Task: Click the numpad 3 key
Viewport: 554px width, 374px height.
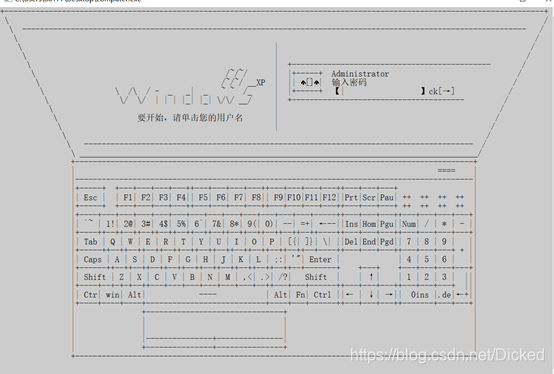Action: 444,277
